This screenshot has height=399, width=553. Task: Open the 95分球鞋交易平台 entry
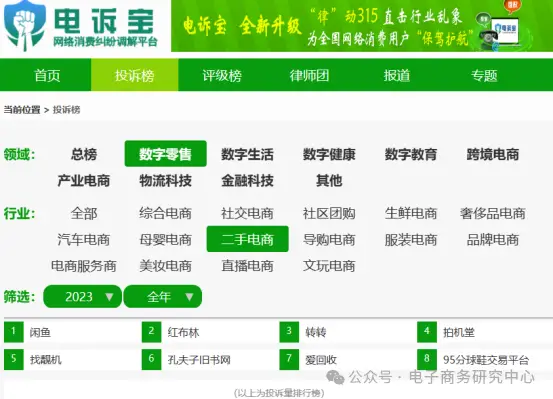point(486,360)
